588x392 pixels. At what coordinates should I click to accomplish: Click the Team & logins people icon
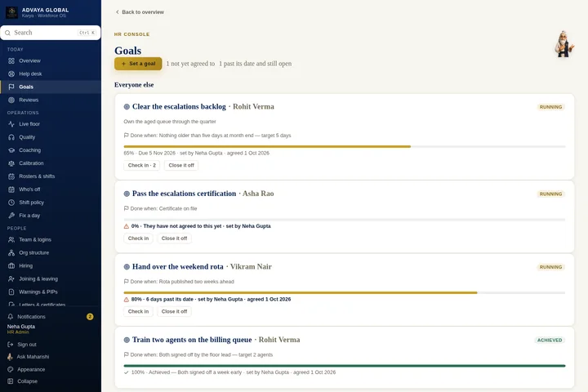tap(11, 239)
